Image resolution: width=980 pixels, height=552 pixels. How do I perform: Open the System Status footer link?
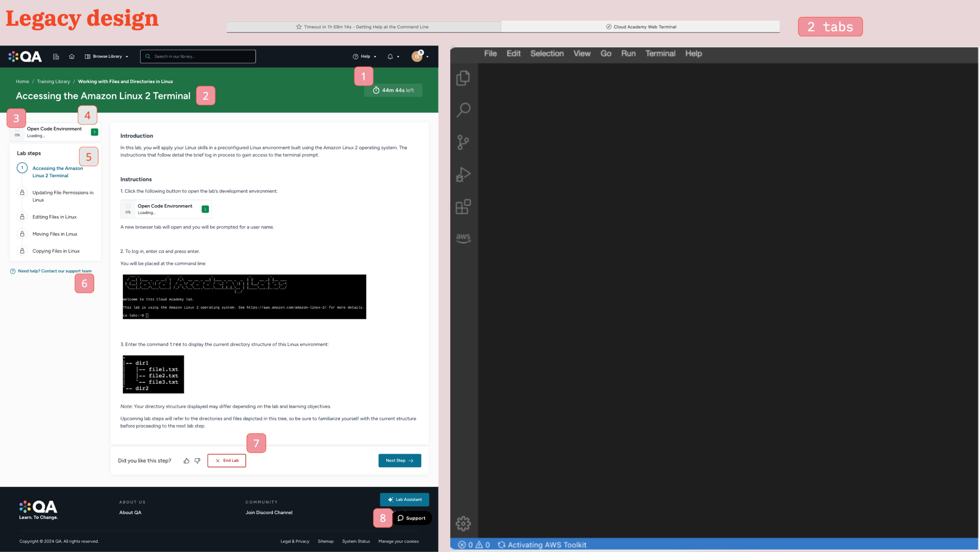pos(356,541)
